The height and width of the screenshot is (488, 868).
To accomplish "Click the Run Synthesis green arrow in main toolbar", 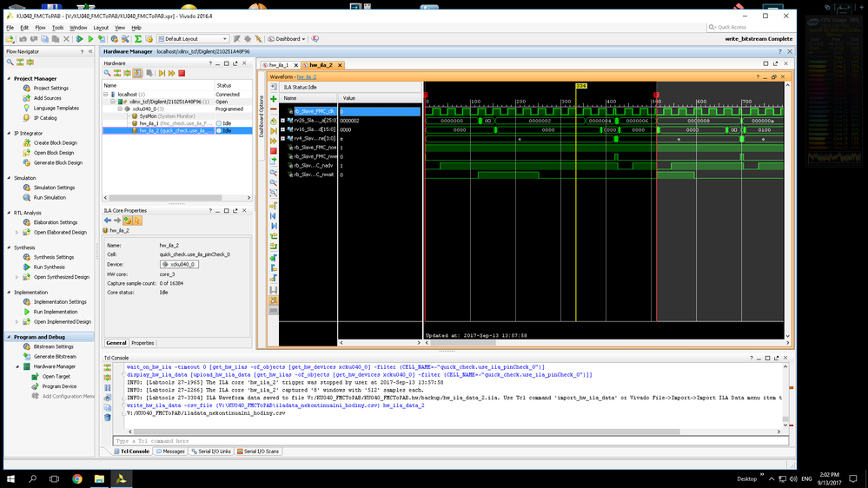I will click(79, 39).
